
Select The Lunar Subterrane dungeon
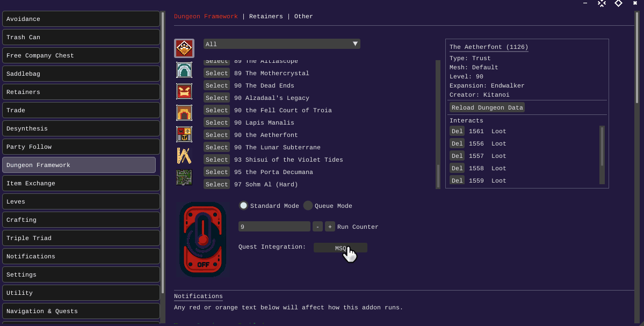coord(216,147)
